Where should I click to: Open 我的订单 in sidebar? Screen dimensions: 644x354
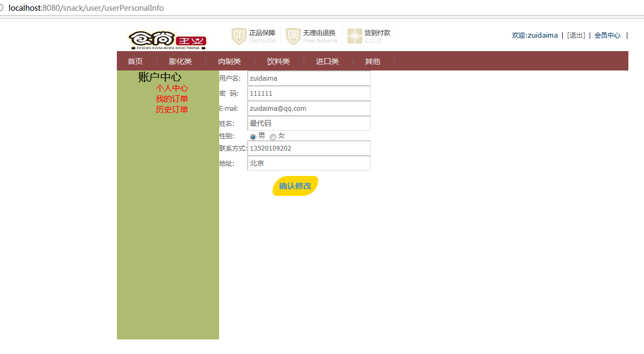click(172, 99)
